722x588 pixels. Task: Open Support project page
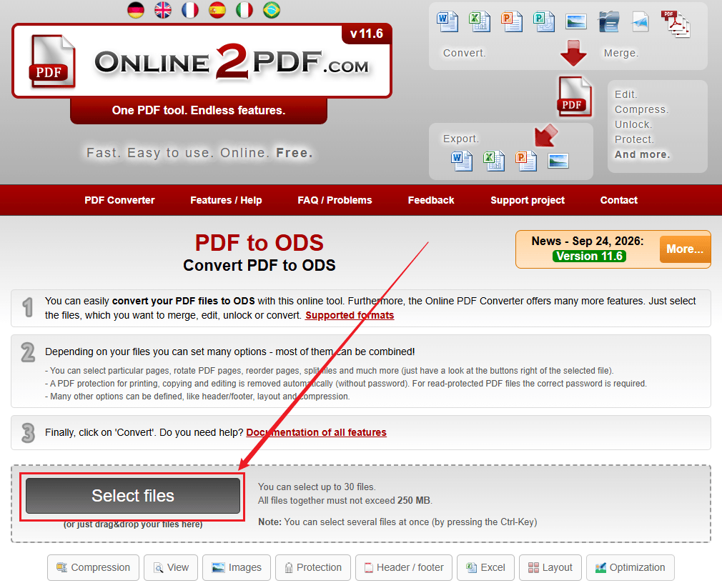pyautogui.click(x=528, y=200)
